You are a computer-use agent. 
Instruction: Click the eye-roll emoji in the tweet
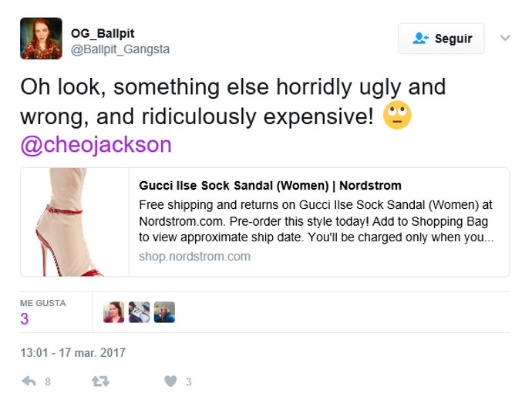click(x=397, y=115)
